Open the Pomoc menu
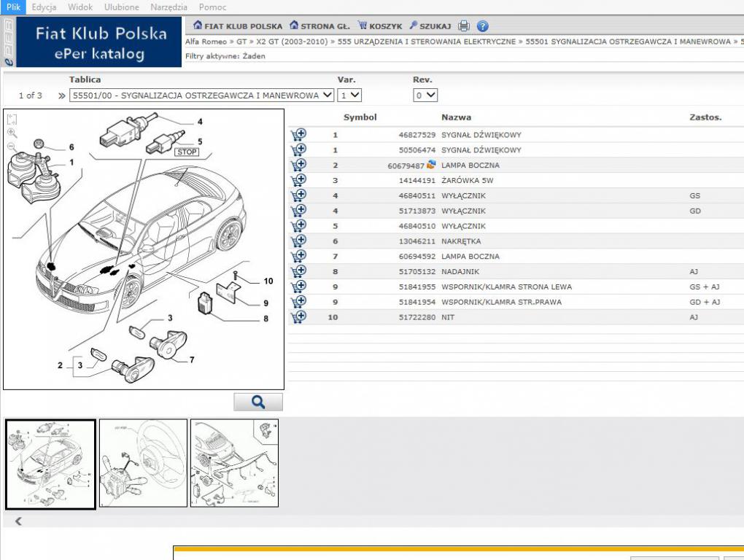Viewport: 744px width, 560px height. 212,7
